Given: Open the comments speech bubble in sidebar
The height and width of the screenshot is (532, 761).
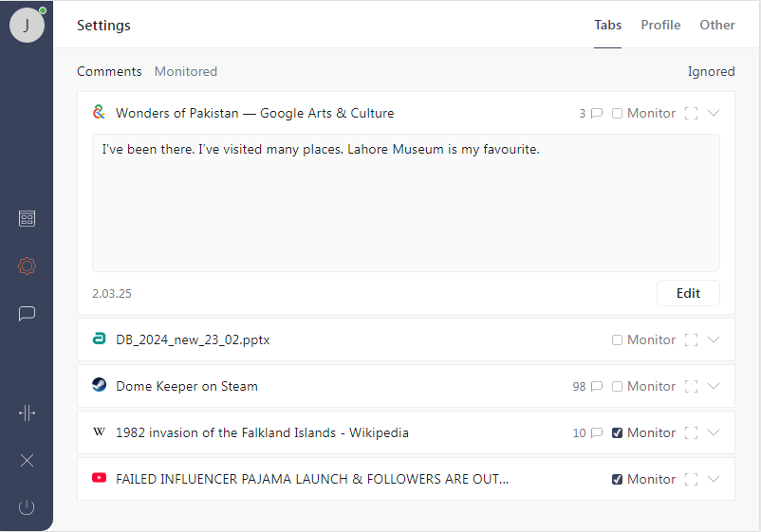Looking at the screenshot, I should click(x=27, y=313).
